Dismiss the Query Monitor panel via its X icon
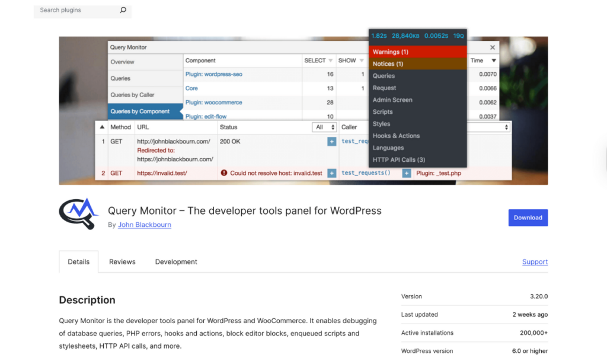607x364 pixels. point(492,47)
